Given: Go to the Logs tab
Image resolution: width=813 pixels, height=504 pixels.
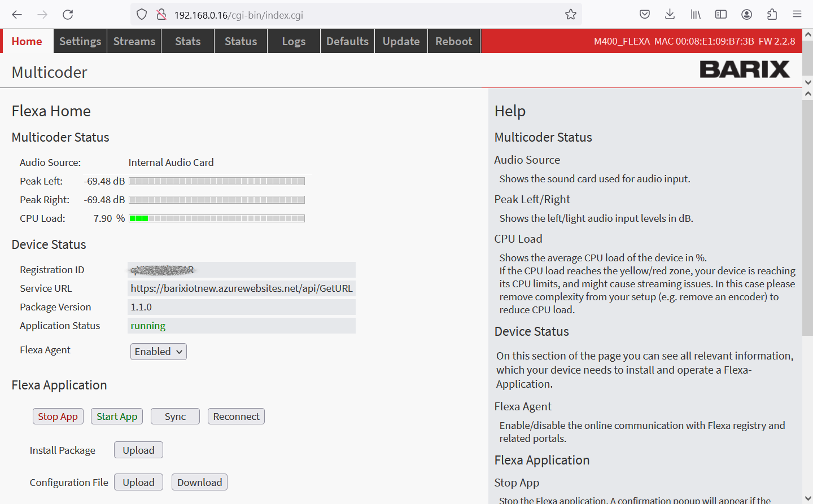Looking at the screenshot, I should (x=294, y=41).
